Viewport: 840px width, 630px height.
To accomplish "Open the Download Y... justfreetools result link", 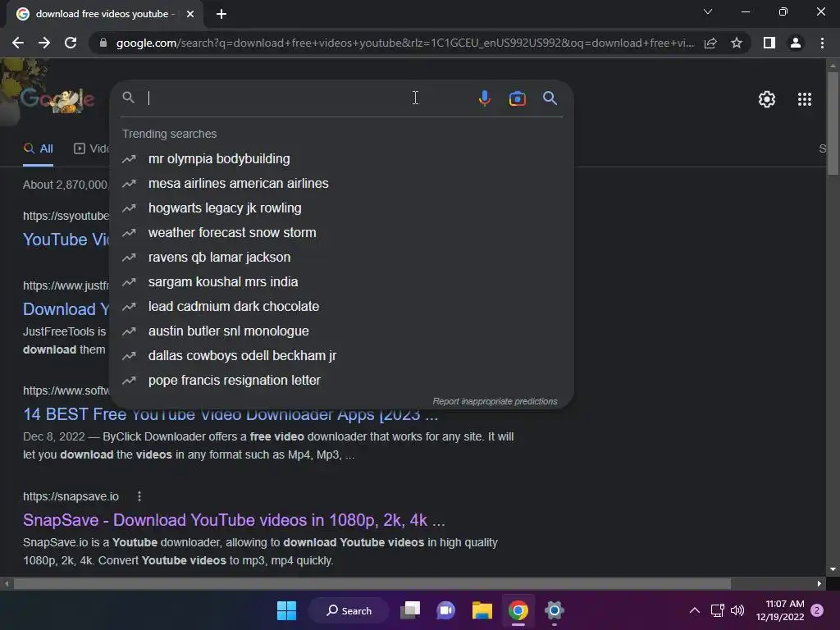I will pos(66,309).
